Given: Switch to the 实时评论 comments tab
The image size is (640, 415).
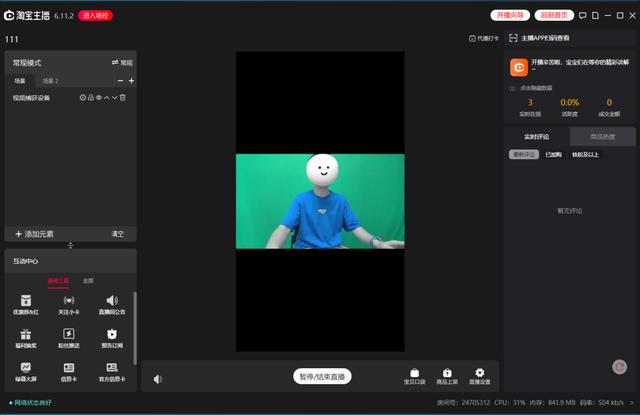Looking at the screenshot, I should (x=536, y=137).
